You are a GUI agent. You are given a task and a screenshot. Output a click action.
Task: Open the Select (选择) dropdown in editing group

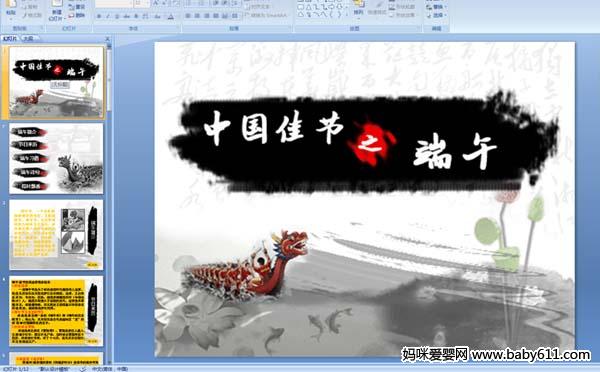point(436,15)
